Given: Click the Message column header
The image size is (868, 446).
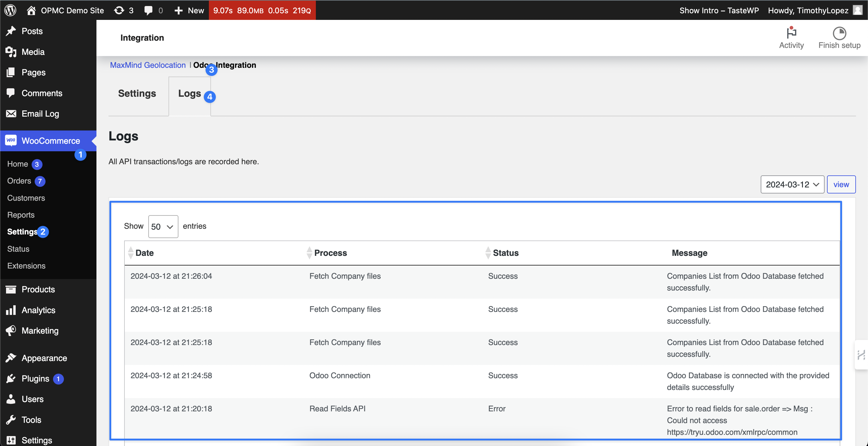Looking at the screenshot, I should pyautogui.click(x=689, y=253).
